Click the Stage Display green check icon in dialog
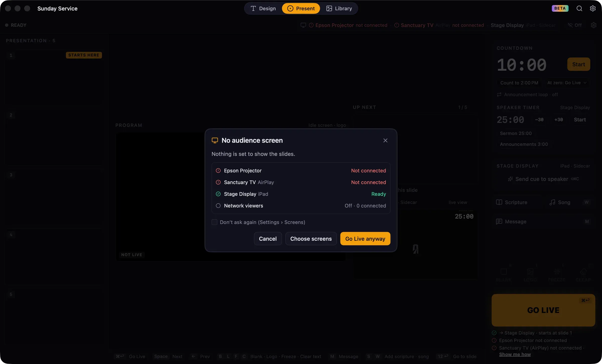This screenshot has height=364, width=602. (x=218, y=194)
